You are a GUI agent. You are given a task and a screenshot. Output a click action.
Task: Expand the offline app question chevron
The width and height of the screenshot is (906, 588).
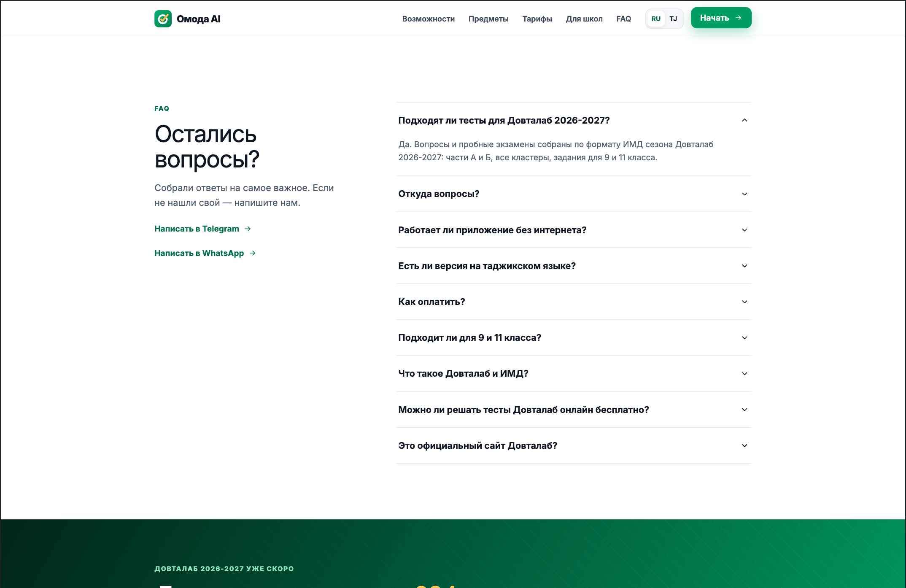744,230
